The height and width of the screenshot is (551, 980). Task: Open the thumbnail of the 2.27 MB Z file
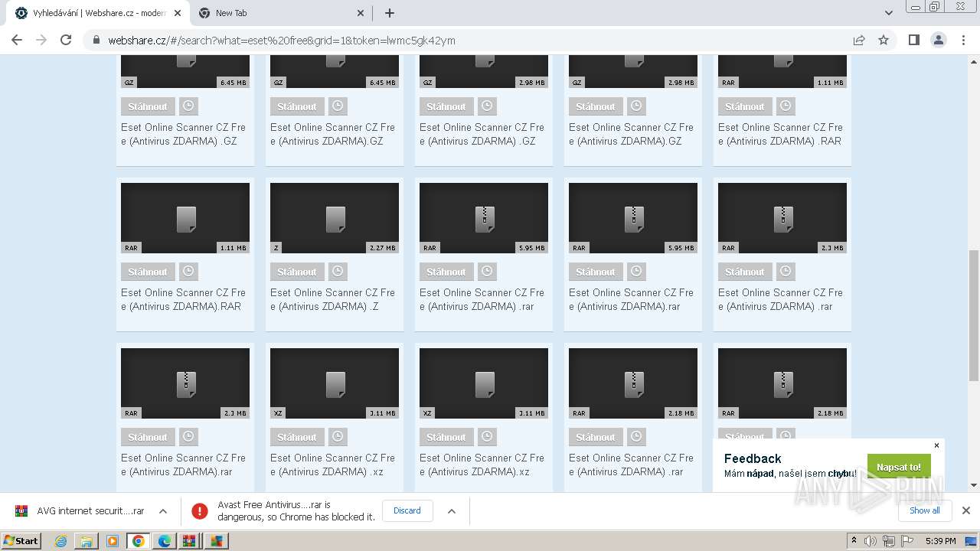pos(335,218)
